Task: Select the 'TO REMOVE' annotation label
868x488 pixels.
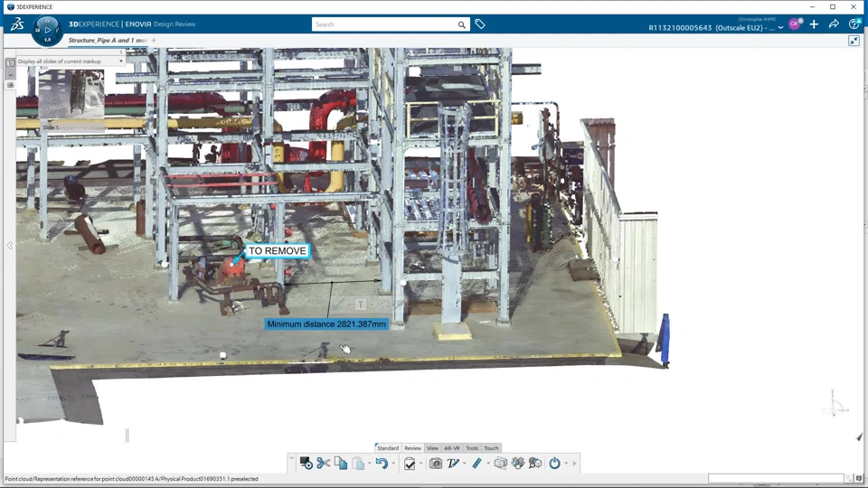Action: pyautogui.click(x=278, y=250)
